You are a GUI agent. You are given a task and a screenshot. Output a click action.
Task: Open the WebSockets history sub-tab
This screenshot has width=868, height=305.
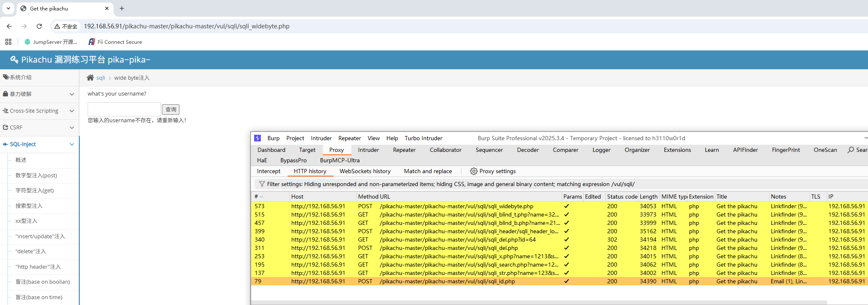(x=365, y=171)
